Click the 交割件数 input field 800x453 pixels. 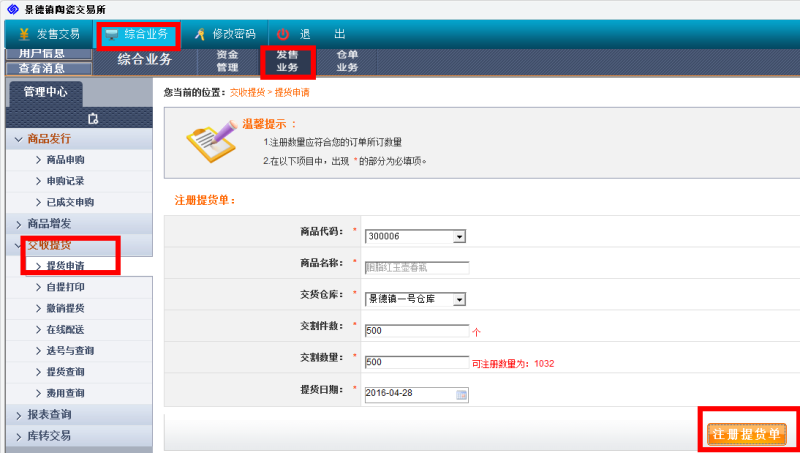click(416, 331)
